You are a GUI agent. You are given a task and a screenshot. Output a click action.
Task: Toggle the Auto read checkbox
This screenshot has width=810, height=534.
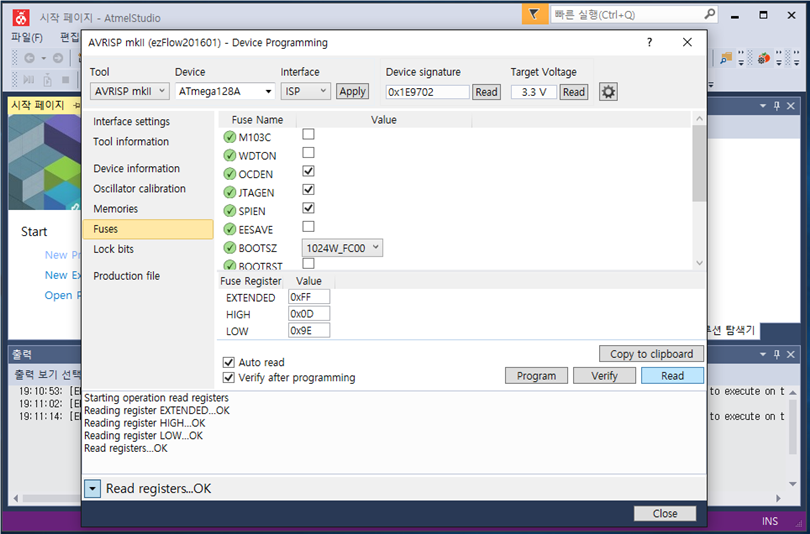point(228,362)
